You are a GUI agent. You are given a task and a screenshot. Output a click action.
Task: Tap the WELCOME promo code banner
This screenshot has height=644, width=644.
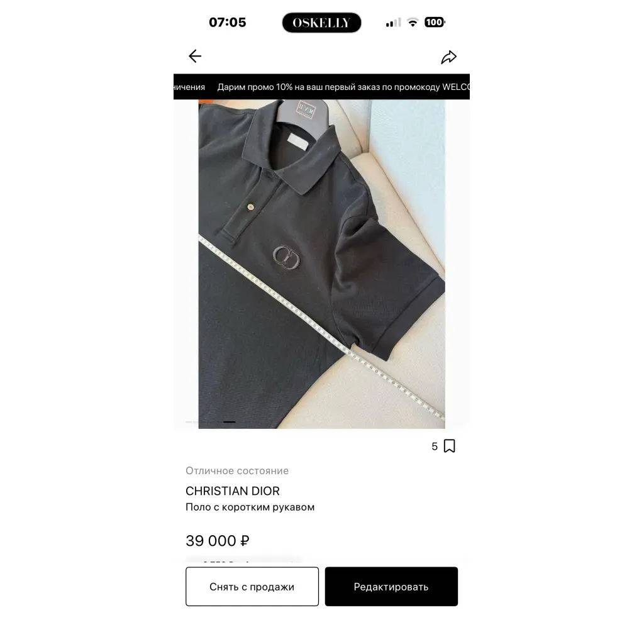pyautogui.click(x=343, y=87)
